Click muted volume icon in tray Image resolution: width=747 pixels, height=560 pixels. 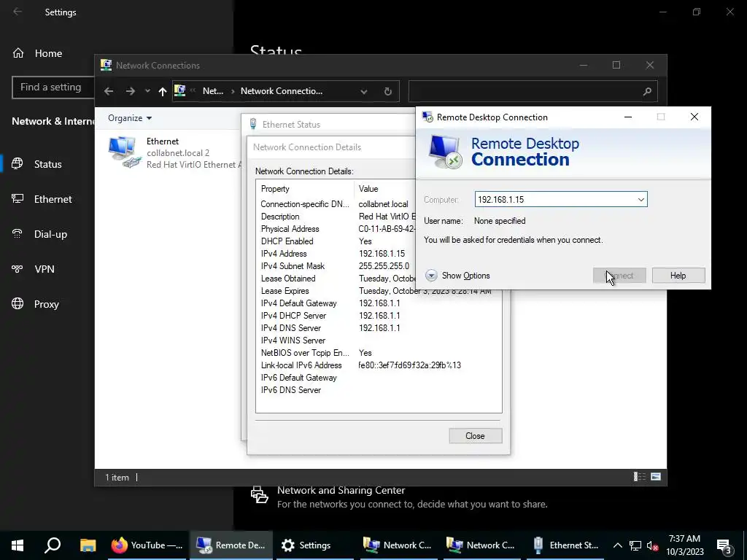[x=652, y=545]
